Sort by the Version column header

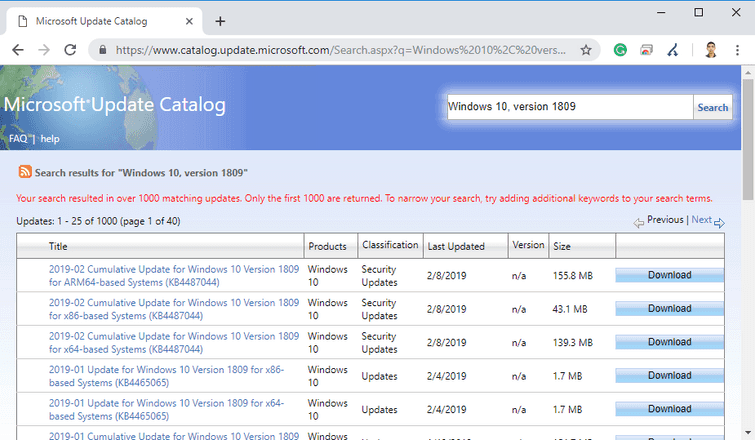click(x=528, y=245)
